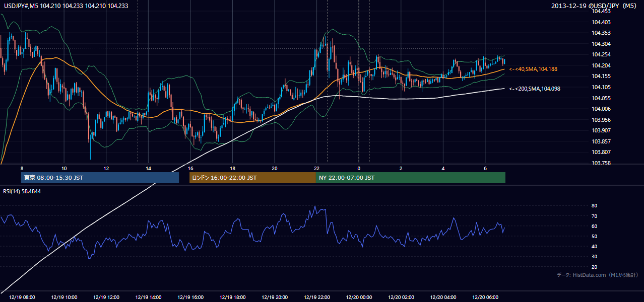644x302 pixels.
Task: Click the 103.807 price axis label
Action: pos(602,152)
